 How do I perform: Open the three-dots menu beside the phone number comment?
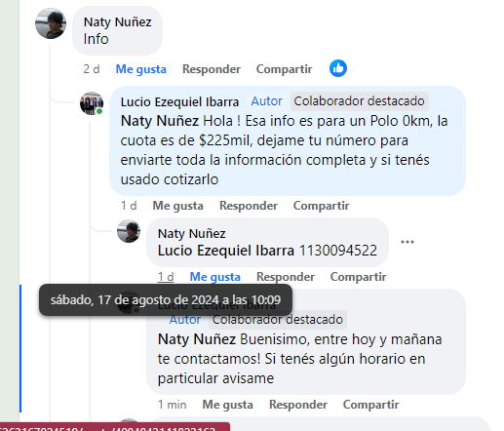coord(407,242)
